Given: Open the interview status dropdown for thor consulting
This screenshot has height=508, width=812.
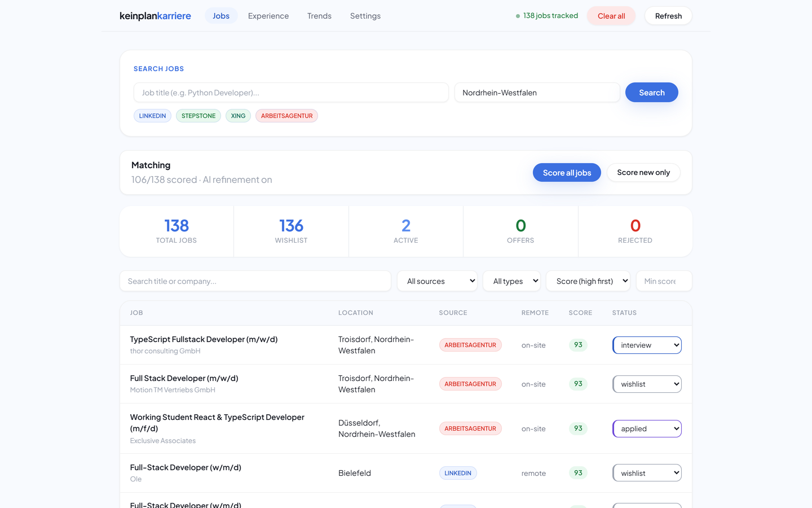Looking at the screenshot, I should coord(647,345).
